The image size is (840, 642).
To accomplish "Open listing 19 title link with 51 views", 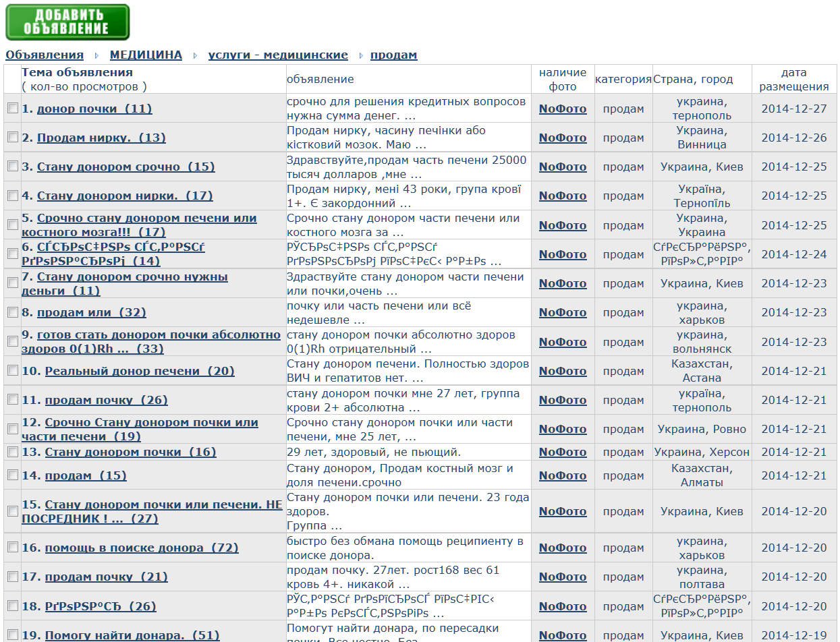I will pos(132,635).
